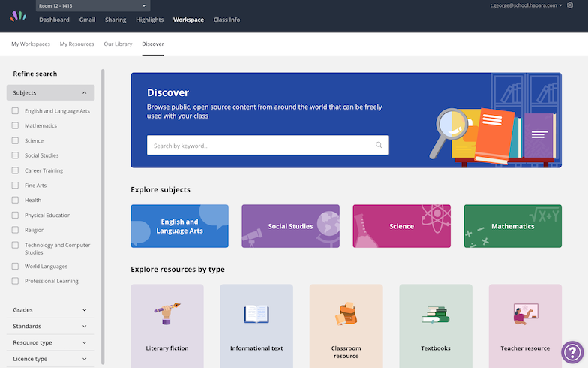Enable Technology and Computer Studies checkbox
This screenshot has height=368, width=588.
coord(15,245)
